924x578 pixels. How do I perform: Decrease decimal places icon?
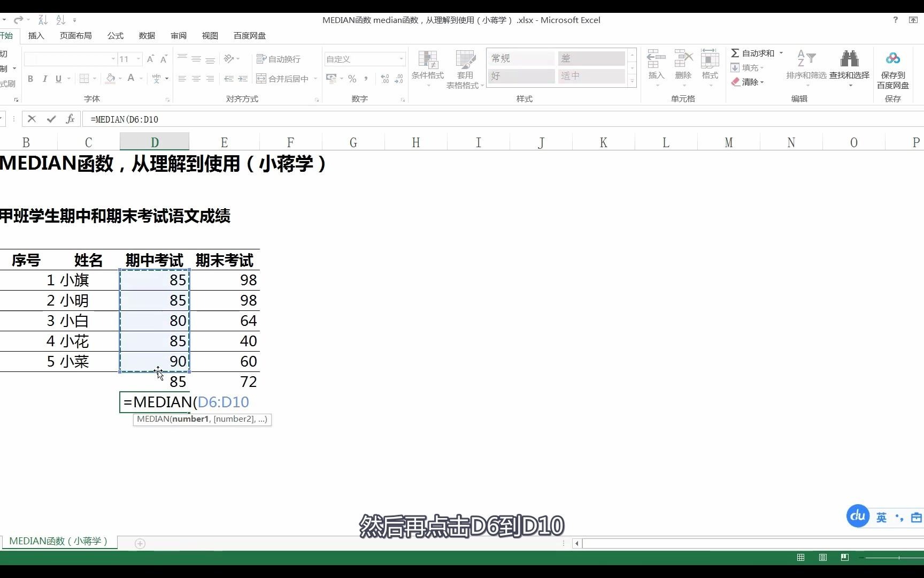tap(399, 79)
